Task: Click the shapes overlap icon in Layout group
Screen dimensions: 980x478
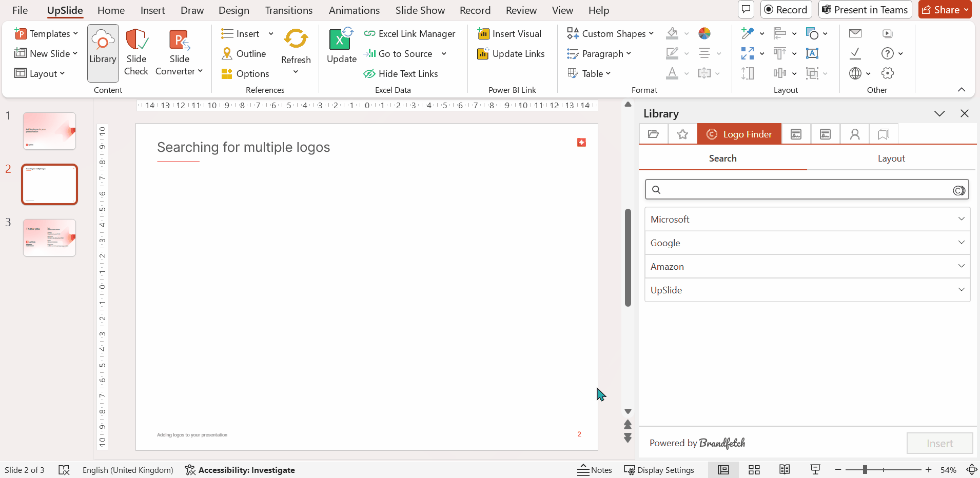Action: click(x=812, y=34)
